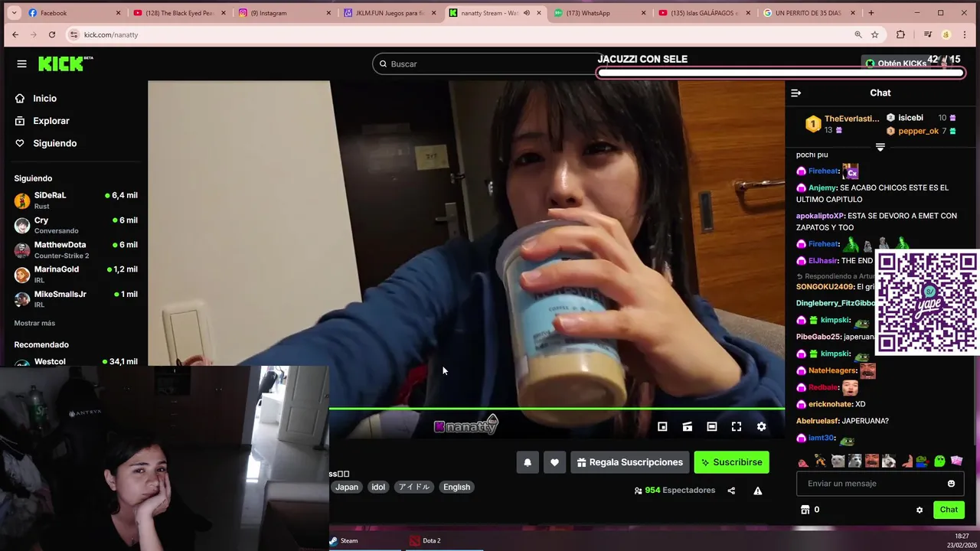Open Dota 2 from the taskbar
The width and height of the screenshot is (980, 551).
coord(425,541)
